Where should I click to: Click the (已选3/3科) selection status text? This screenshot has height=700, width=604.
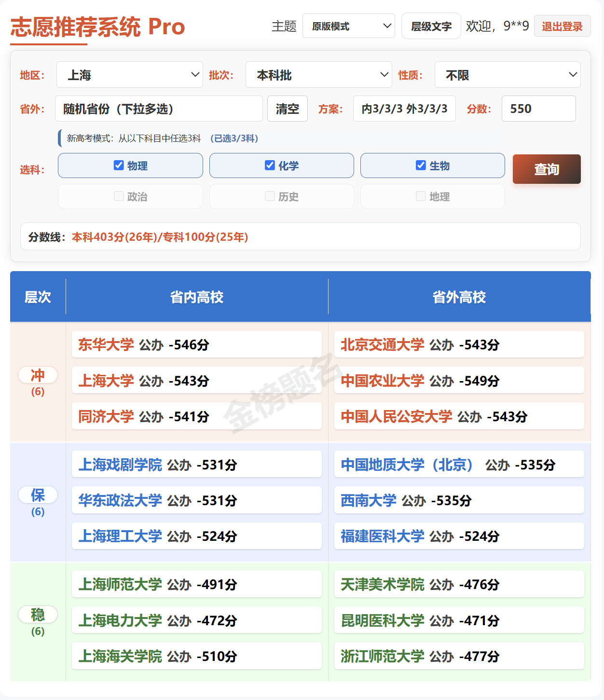[234, 138]
